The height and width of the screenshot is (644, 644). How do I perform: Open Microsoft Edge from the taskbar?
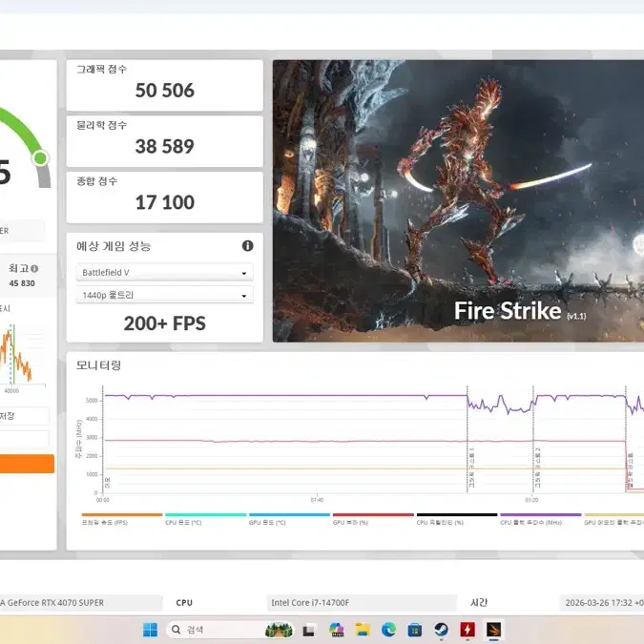388,630
